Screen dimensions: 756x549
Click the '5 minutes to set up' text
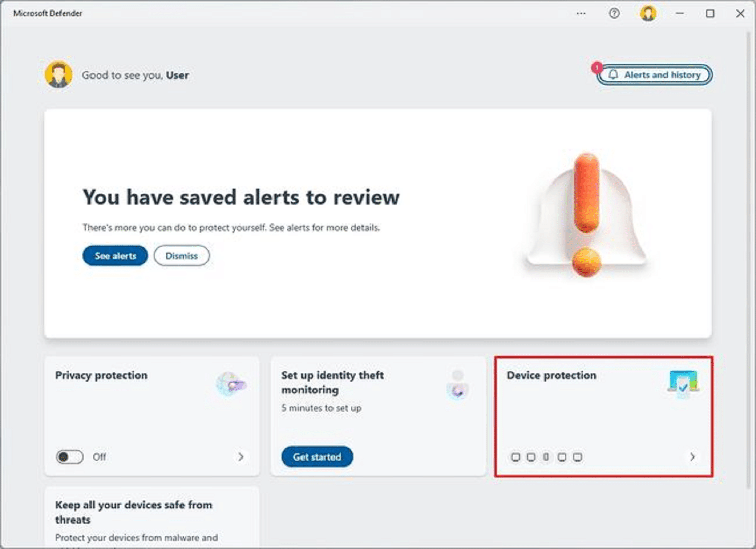(321, 408)
